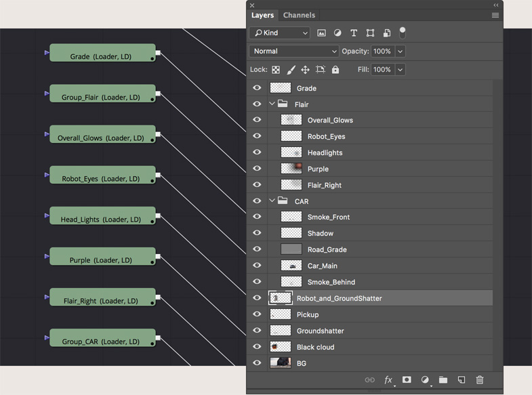Add a layer style with fx icon
Screen dimensions: 532x395
[x=388, y=380]
